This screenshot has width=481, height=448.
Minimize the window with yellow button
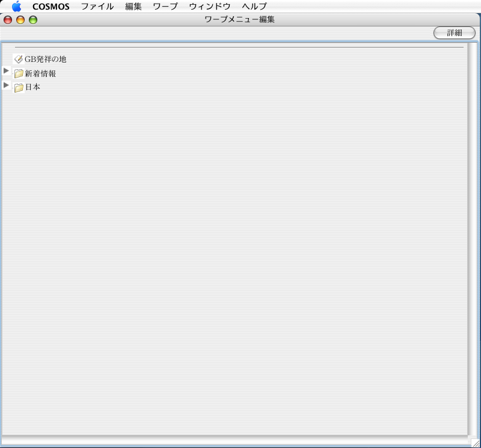pyautogui.click(x=20, y=20)
